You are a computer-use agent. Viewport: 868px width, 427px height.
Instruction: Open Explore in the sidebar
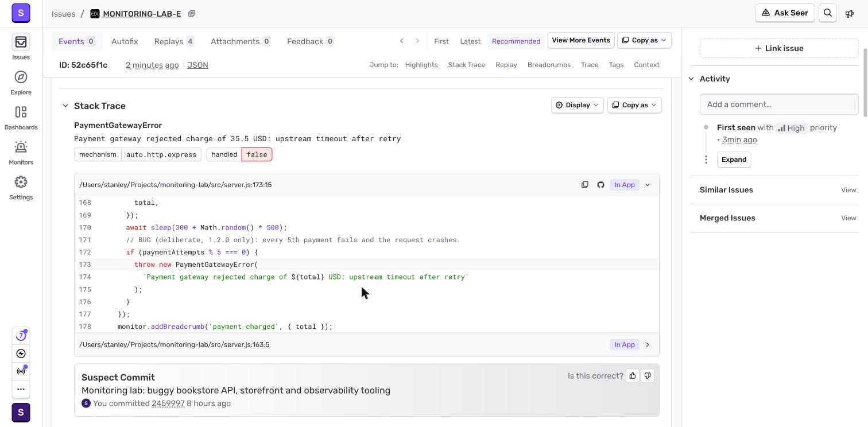(21, 82)
